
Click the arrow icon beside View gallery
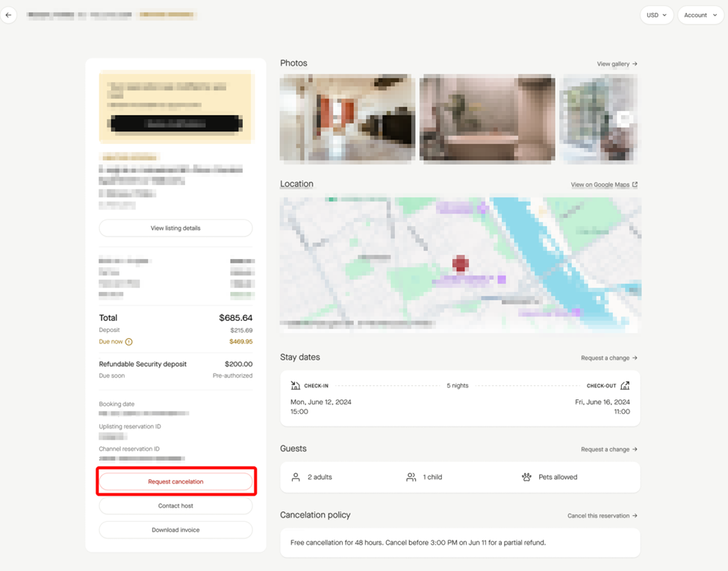click(x=635, y=64)
